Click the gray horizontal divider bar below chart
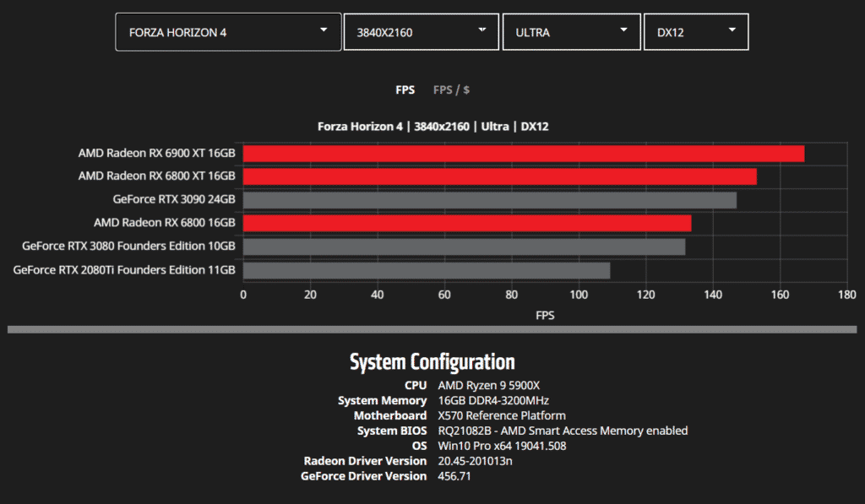 tap(432, 329)
